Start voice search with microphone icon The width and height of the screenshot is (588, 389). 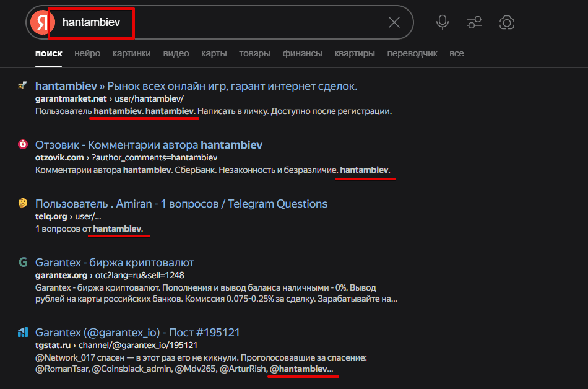pos(443,22)
